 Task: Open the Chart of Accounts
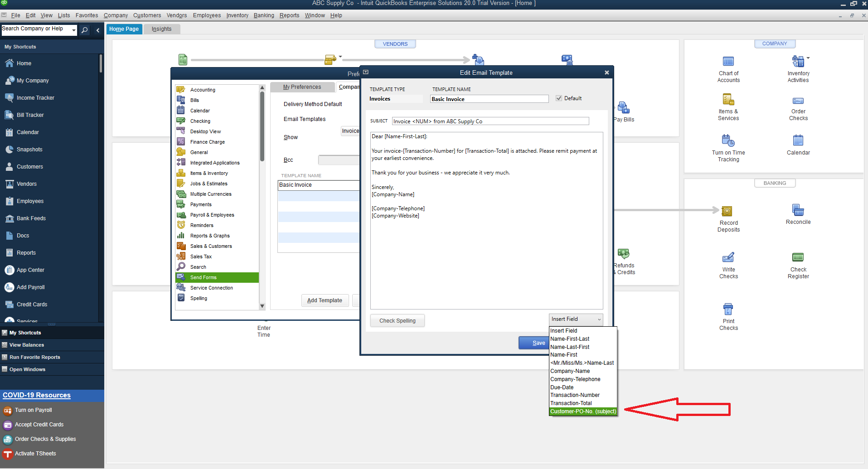pyautogui.click(x=728, y=68)
